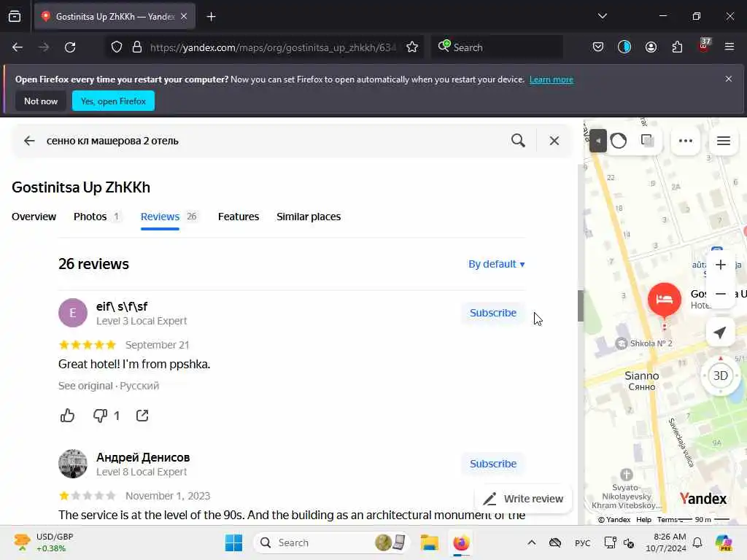Image resolution: width=747 pixels, height=560 pixels.
Task: Open the Firefox application menu
Action: pyautogui.click(x=729, y=47)
